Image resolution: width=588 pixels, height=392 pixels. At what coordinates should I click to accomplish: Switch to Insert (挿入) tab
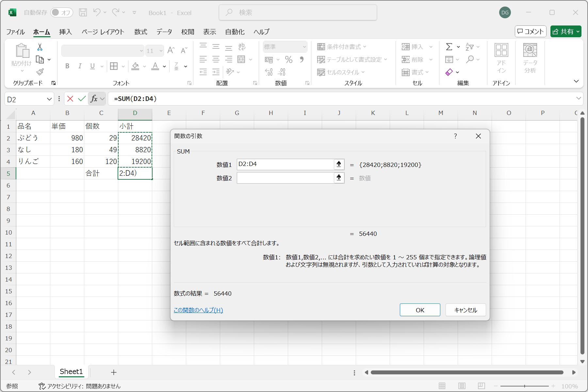(65, 32)
